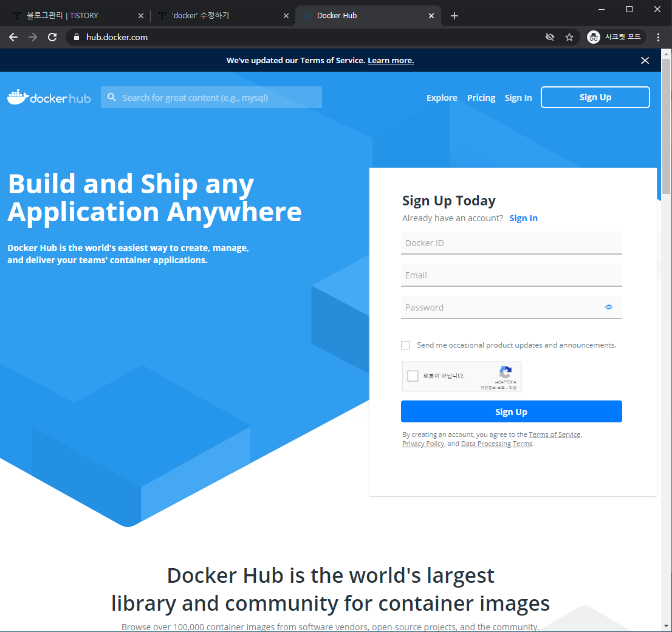Viewport: 672px width, 632px height.
Task: Click Sign In beside Already have an account
Action: tap(523, 218)
